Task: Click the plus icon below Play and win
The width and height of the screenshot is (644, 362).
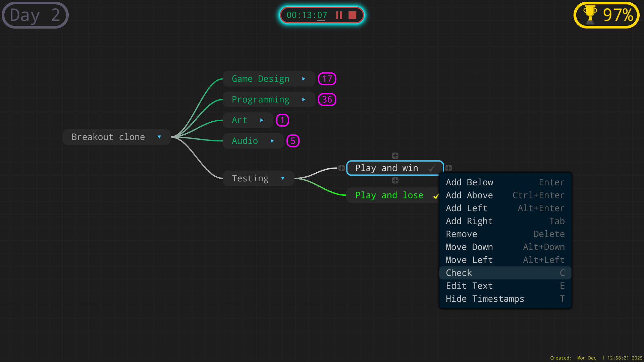Action: click(395, 180)
